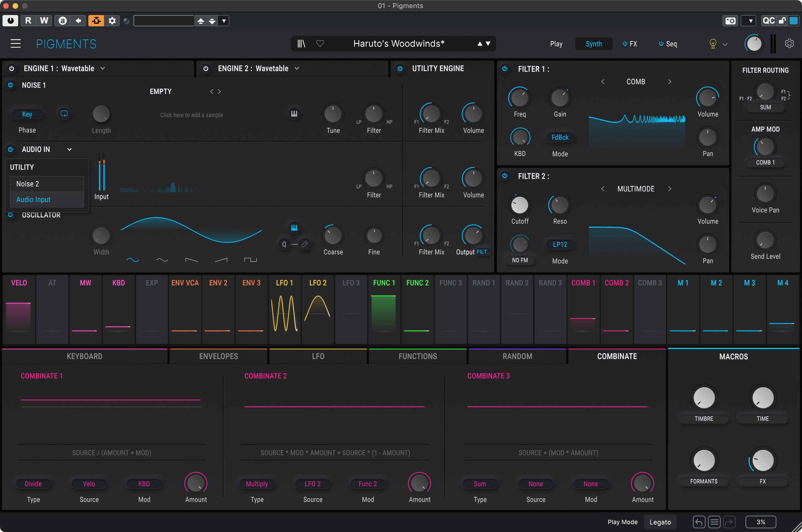The width and height of the screenshot is (802, 532).
Task: Toggle the Noise 1 keyboard tracking icon
Action: [x=294, y=114]
